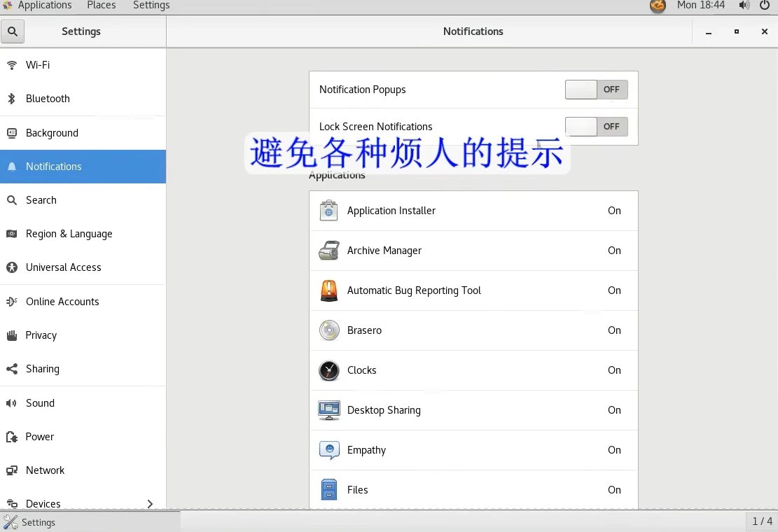Screen dimensions: 778x532
Task: Toggle Lock Screen Notifications switch
Action: [597, 127]
